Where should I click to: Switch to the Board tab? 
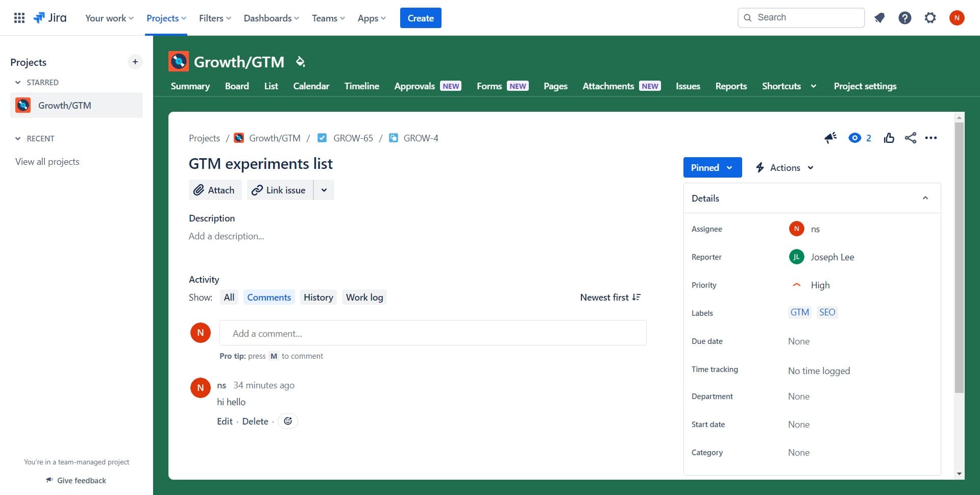(x=237, y=86)
